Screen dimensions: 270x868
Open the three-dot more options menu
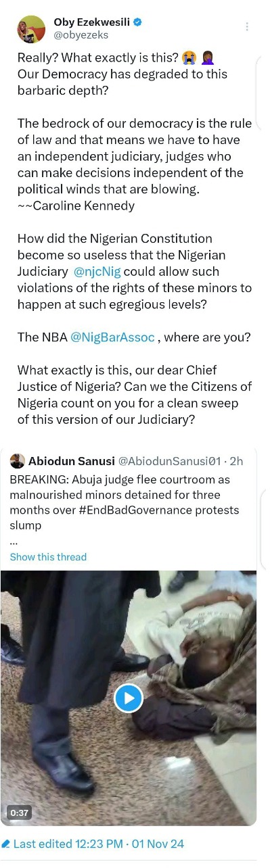247,27
